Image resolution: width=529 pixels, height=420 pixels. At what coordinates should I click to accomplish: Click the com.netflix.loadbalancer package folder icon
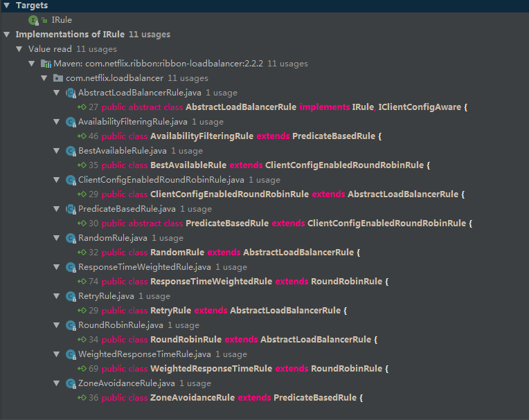(x=58, y=78)
